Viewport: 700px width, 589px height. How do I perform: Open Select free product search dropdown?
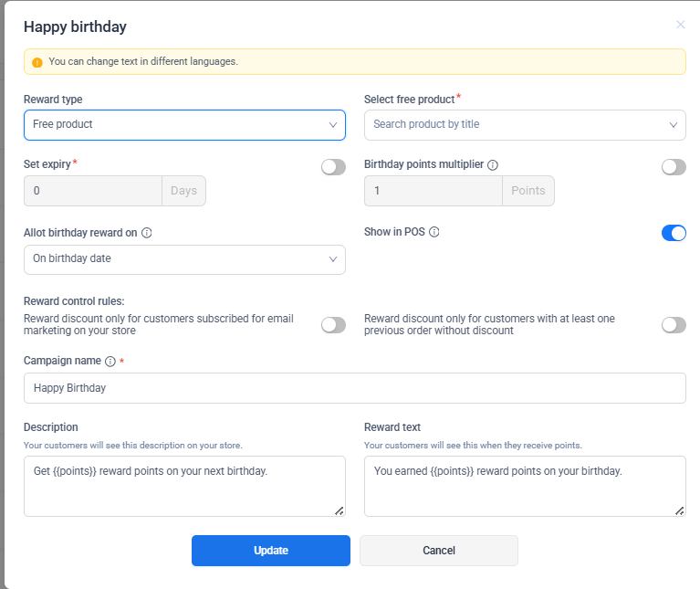525,125
